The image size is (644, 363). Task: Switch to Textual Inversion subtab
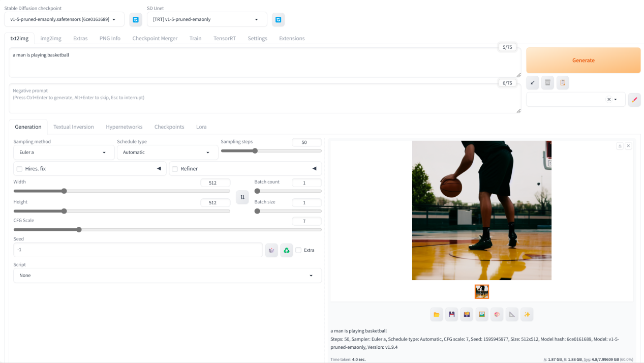tap(74, 127)
